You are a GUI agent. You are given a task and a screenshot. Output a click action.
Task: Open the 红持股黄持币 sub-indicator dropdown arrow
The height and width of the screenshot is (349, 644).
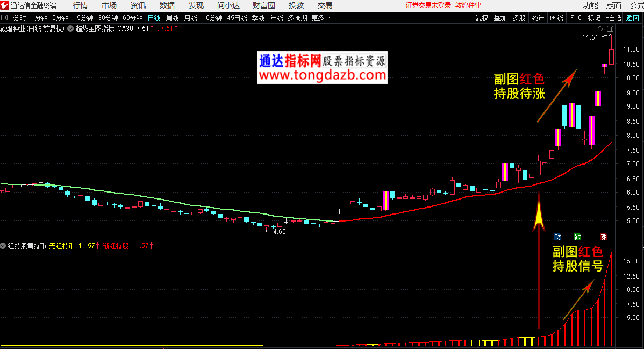point(3,246)
